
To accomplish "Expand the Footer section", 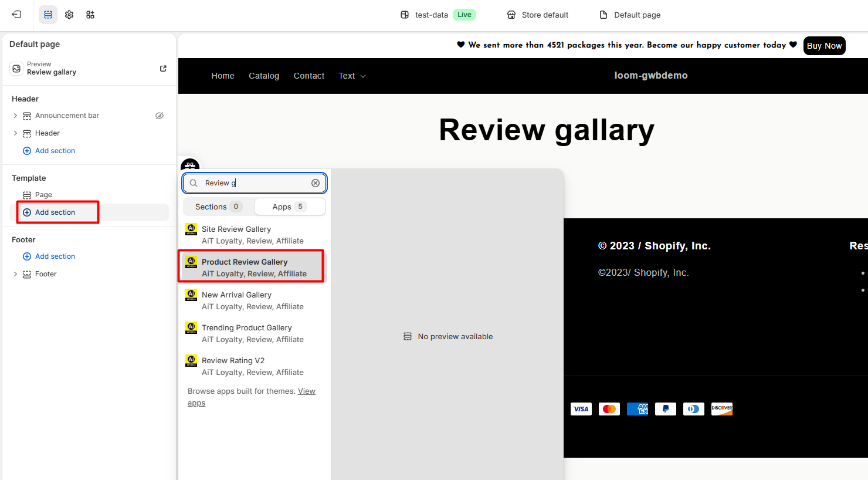I will 15,274.
